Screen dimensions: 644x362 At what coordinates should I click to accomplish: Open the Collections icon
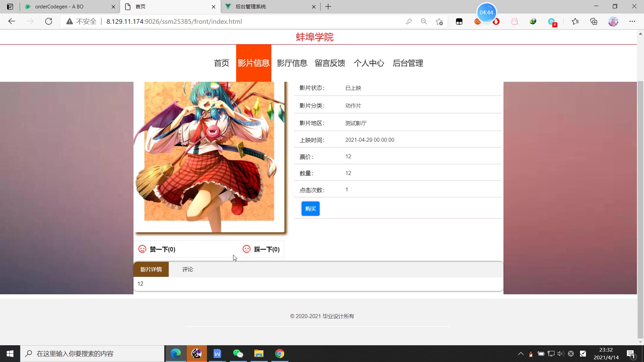pyautogui.click(x=594, y=21)
